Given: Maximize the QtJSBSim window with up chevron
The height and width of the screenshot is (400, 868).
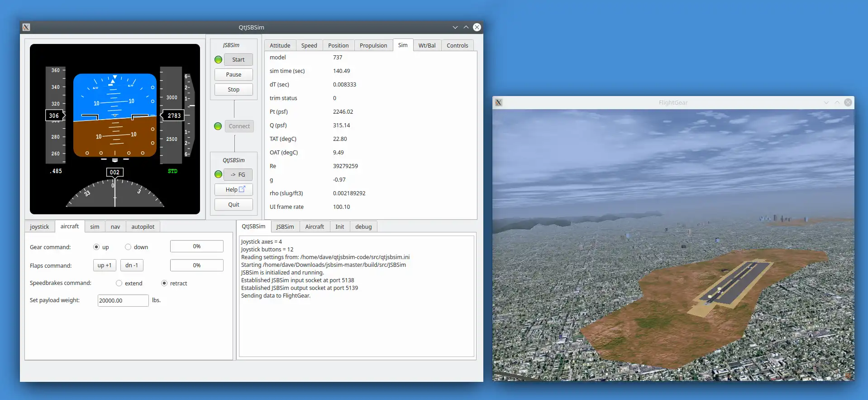Looking at the screenshot, I should [x=466, y=27].
